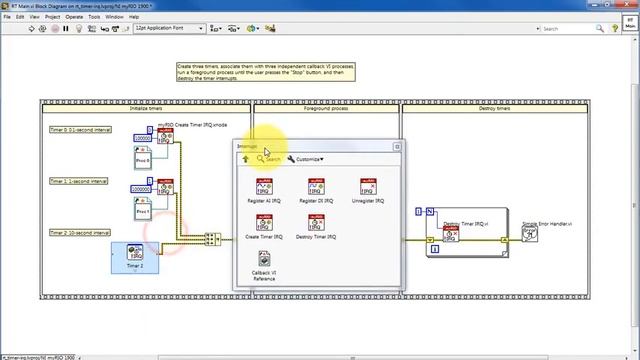The height and width of the screenshot is (360, 640).
Task: Open the Window menu
Action: coord(114,17)
